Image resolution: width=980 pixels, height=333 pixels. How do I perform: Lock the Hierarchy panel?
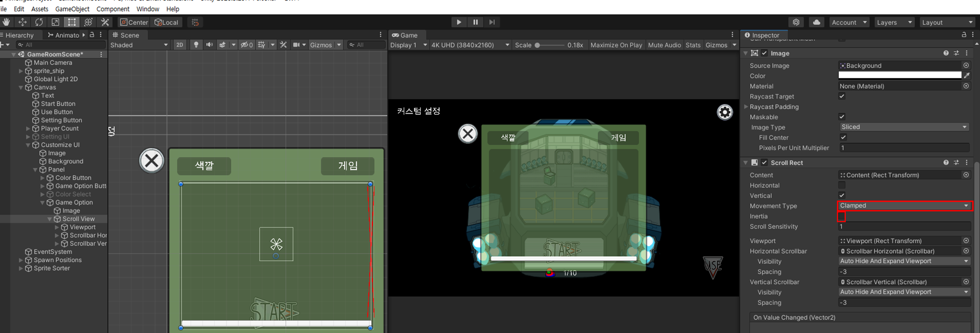click(x=92, y=35)
